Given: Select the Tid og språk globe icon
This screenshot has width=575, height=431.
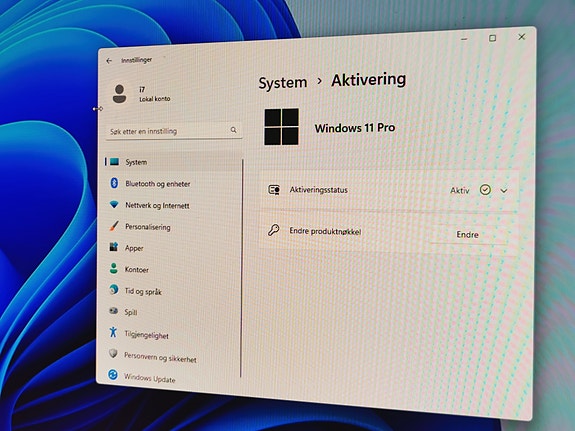Looking at the screenshot, I should (114, 290).
